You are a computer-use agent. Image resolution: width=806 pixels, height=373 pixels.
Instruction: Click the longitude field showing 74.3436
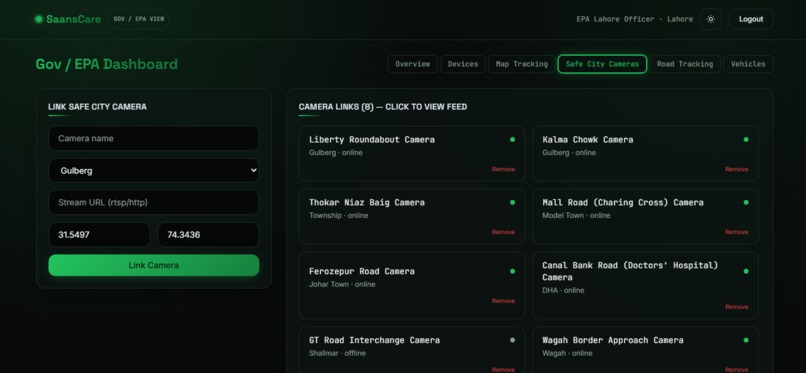pyautogui.click(x=208, y=235)
